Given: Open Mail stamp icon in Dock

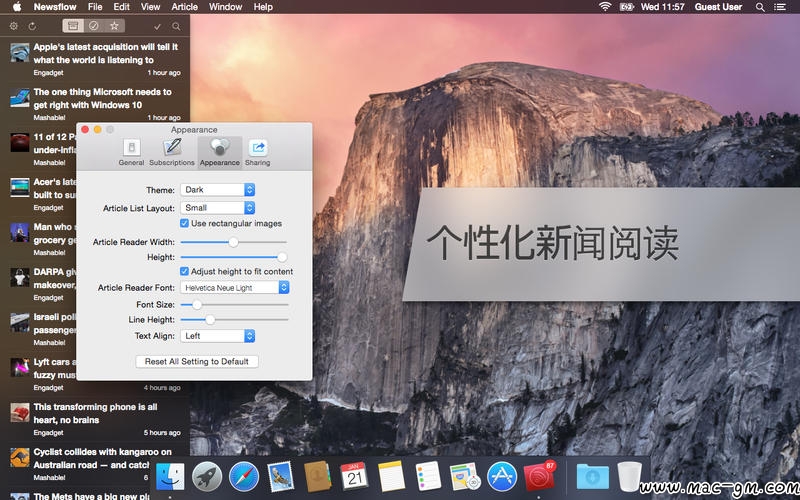Looking at the screenshot, I should (x=280, y=477).
